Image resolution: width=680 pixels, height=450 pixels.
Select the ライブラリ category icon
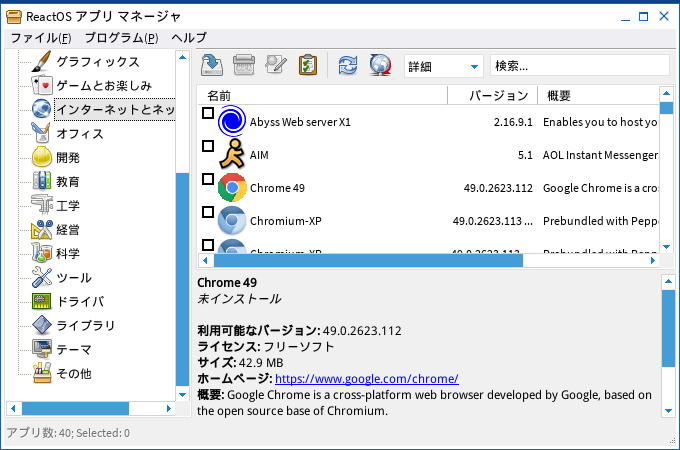[42, 325]
